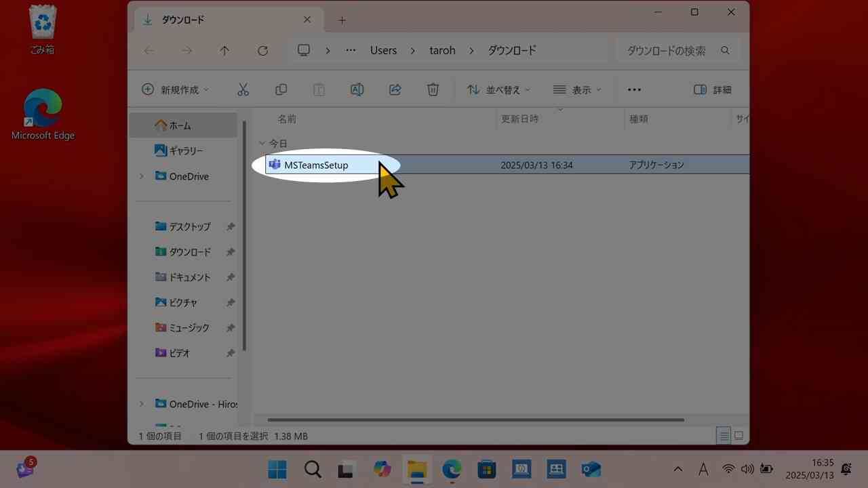Viewport: 868px width, 488px height.
Task: Open ホーム in the navigation pane
Action: click(x=183, y=125)
